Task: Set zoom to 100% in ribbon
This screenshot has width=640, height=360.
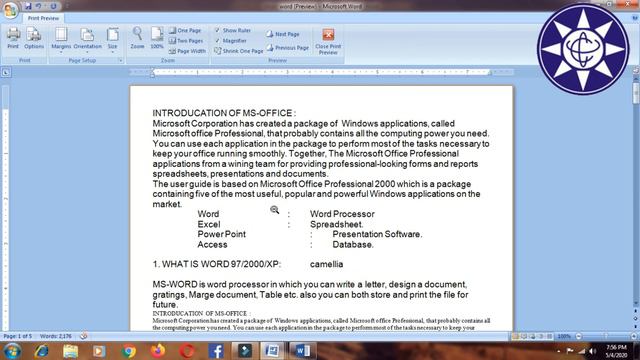Action: [x=157, y=38]
